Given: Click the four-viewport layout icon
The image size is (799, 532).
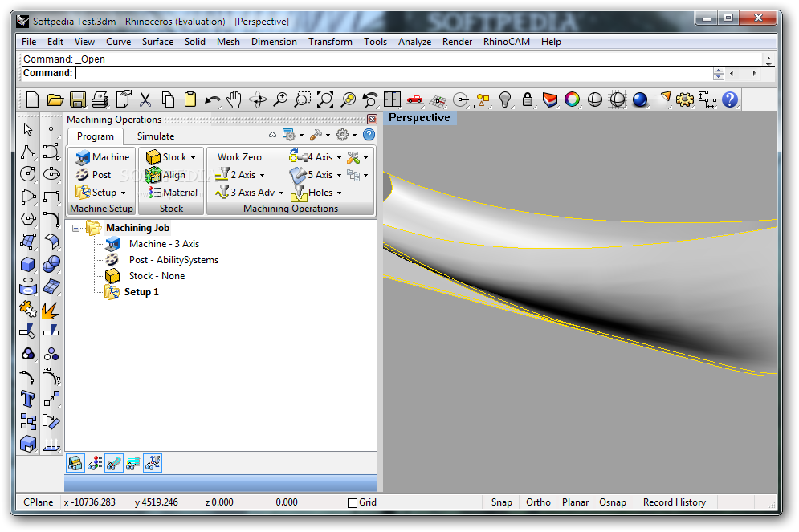Looking at the screenshot, I should tap(393, 99).
